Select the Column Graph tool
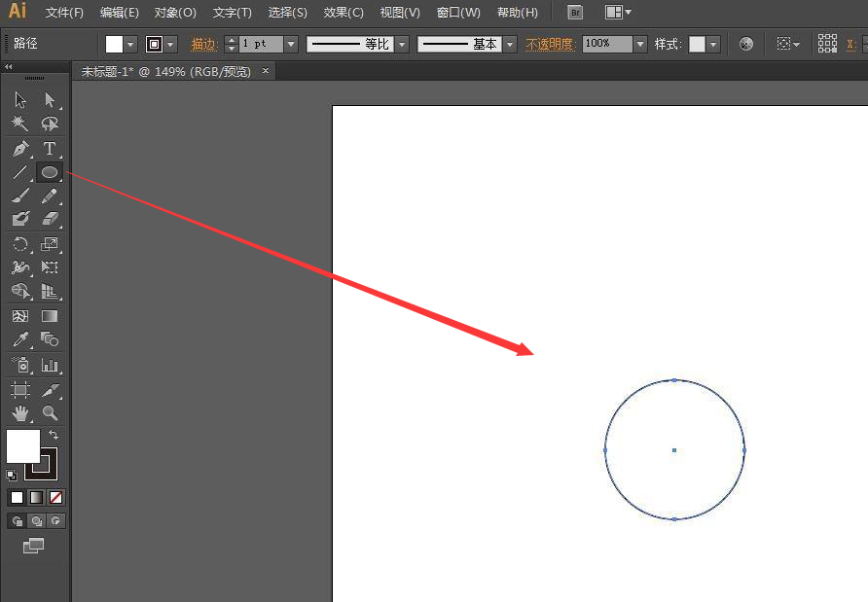 50,365
